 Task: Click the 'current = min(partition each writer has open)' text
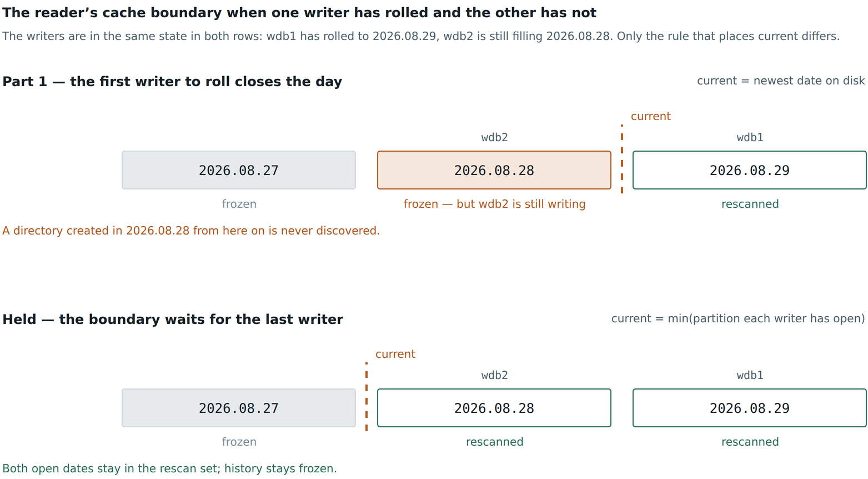(738, 318)
